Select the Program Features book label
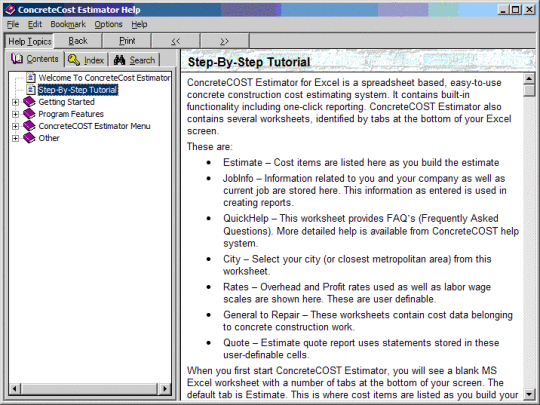The image size is (540, 405). (x=71, y=114)
